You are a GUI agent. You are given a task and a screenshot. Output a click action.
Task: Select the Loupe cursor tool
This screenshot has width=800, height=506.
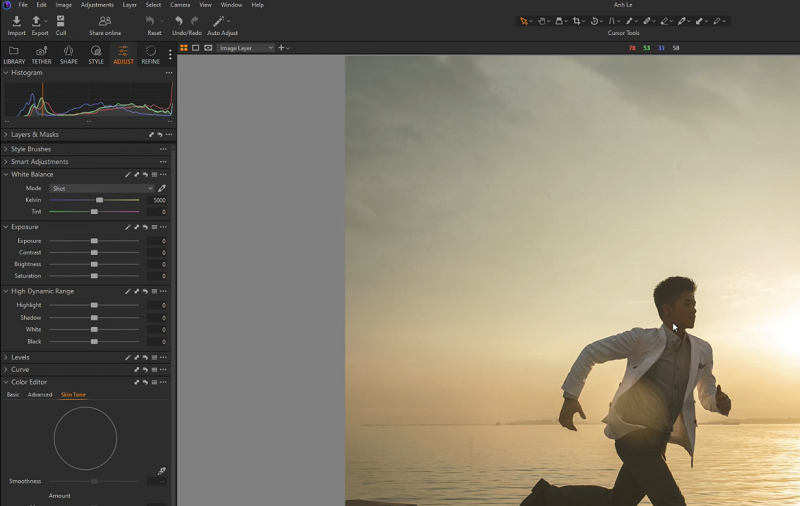(559, 21)
